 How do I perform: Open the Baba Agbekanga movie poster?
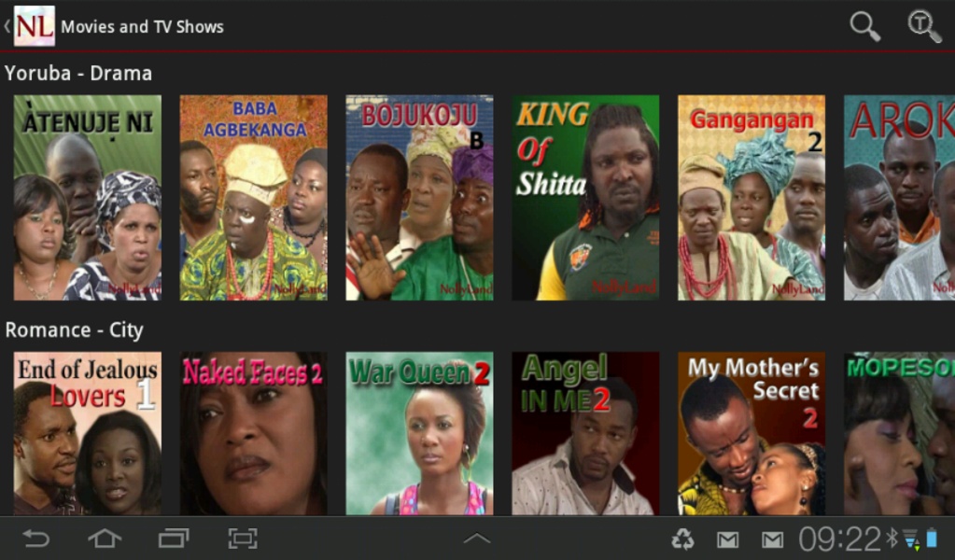253,197
